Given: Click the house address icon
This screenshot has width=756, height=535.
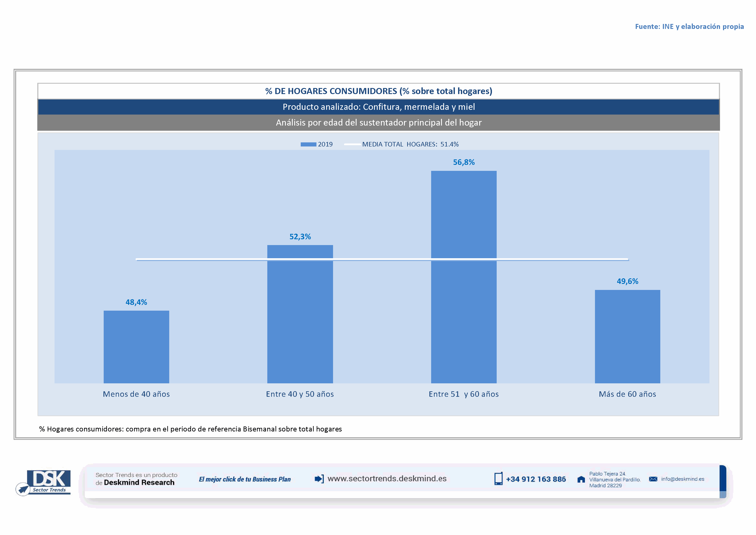Looking at the screenshot, I should [x=581, y=479].
